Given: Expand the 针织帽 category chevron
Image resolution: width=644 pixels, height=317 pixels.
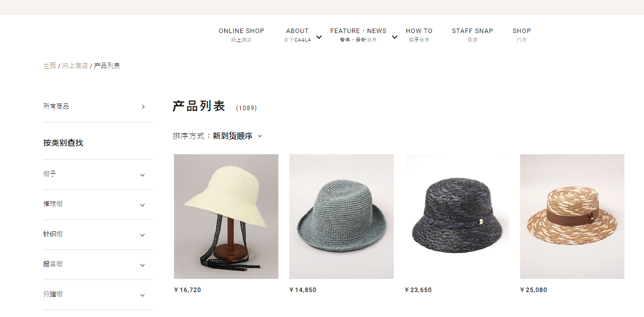Looking at the screenshot, I should tap(142, 235).
